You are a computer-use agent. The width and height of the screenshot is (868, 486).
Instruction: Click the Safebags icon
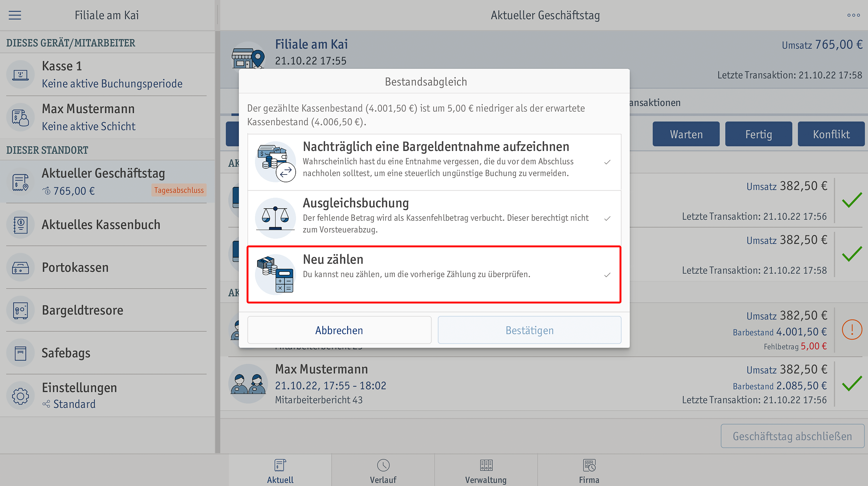[20, 353]
